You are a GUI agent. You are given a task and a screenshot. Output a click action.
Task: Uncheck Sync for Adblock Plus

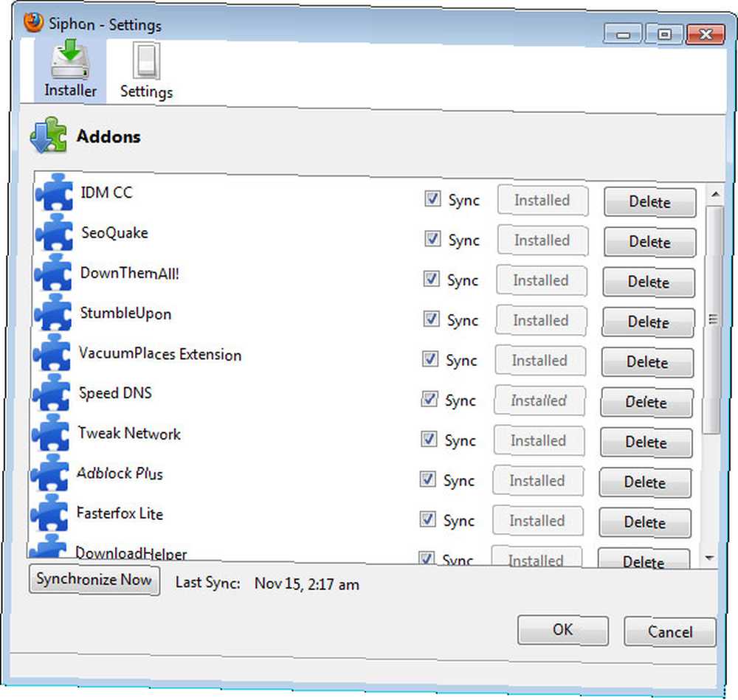click(427, 479)
